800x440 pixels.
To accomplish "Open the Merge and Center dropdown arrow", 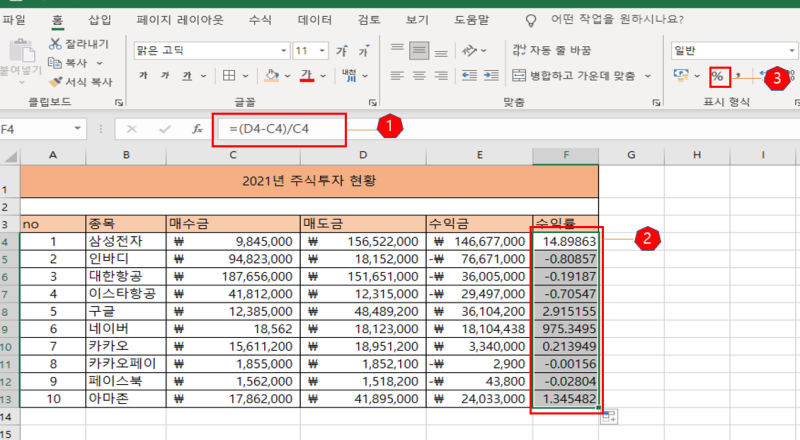I will click(x=647, y=76).
